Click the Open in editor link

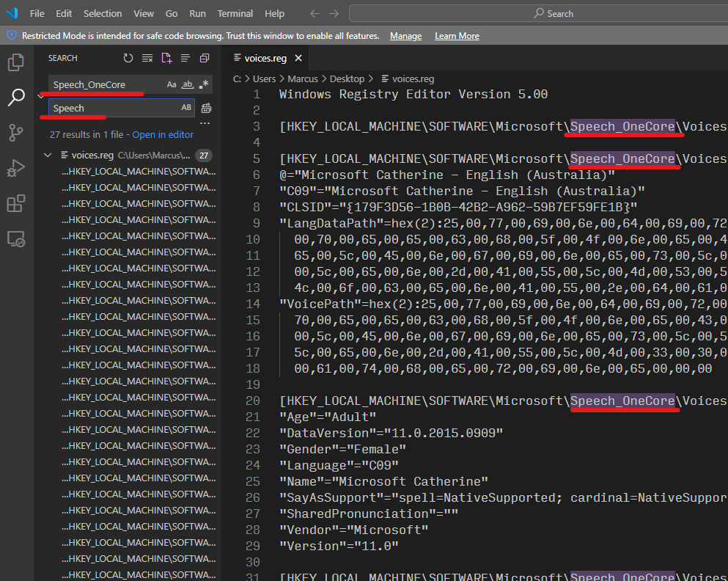(x=163, y=135)
